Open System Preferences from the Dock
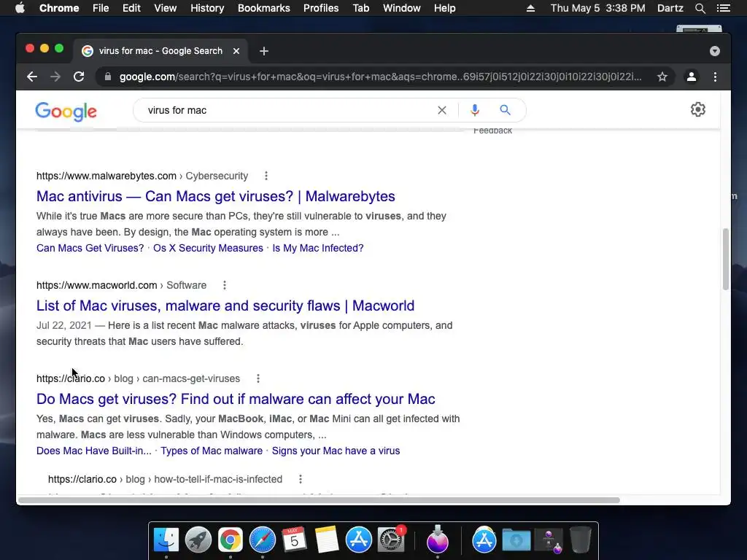 (391, 540)
